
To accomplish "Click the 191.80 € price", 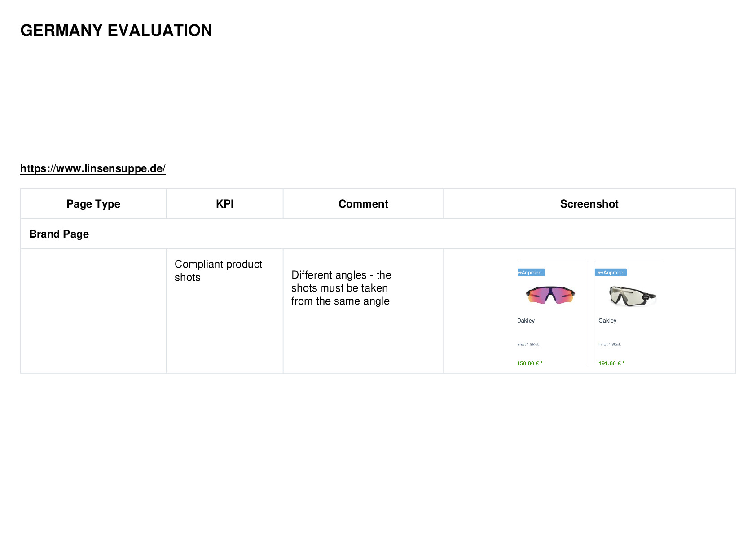I will click(611, 363).
